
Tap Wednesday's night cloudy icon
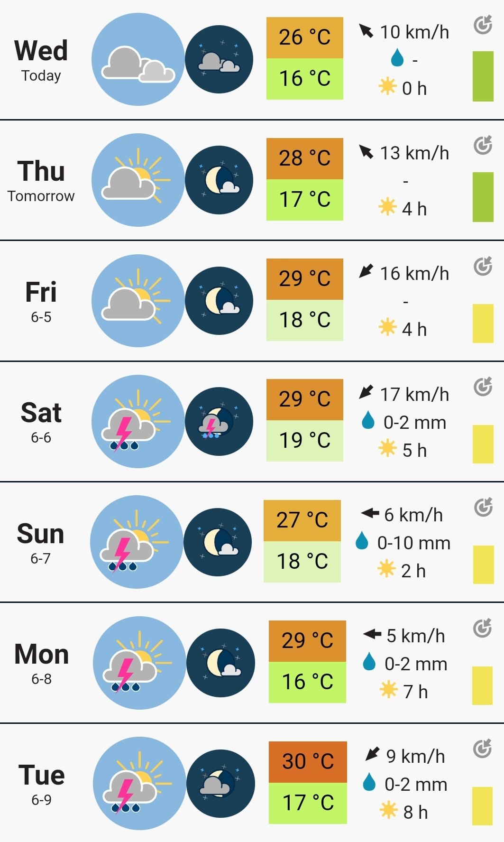coord(219,59)
